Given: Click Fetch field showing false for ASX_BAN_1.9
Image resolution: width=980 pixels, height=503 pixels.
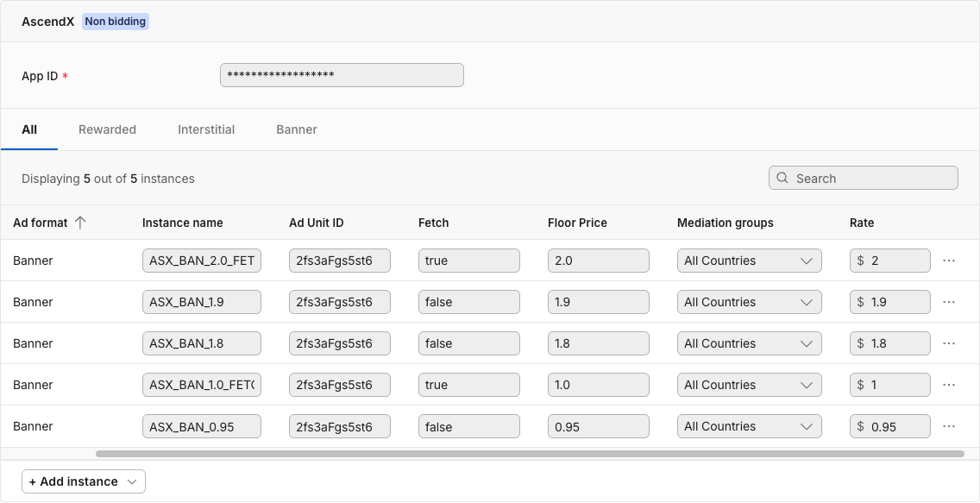Looking at the screenshot, I should coord(468,302).
